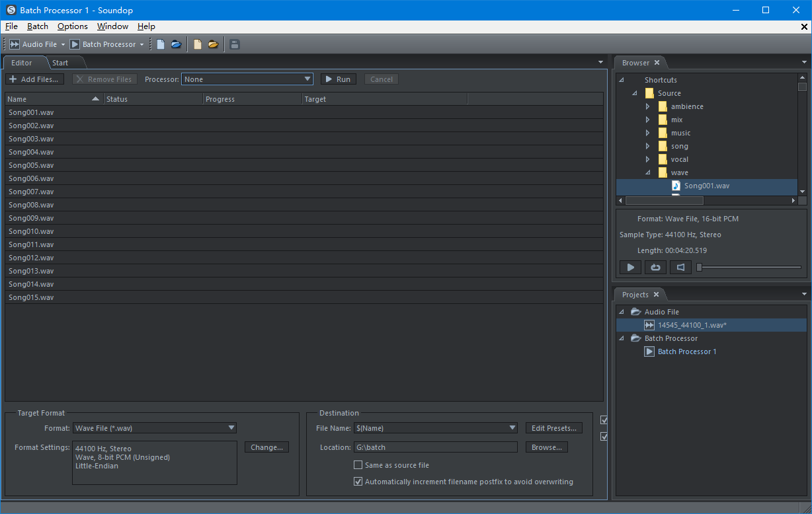The width and height of the screenshot is (812, 514).
Task: Open the Batch menu
Action: point(38,26)
